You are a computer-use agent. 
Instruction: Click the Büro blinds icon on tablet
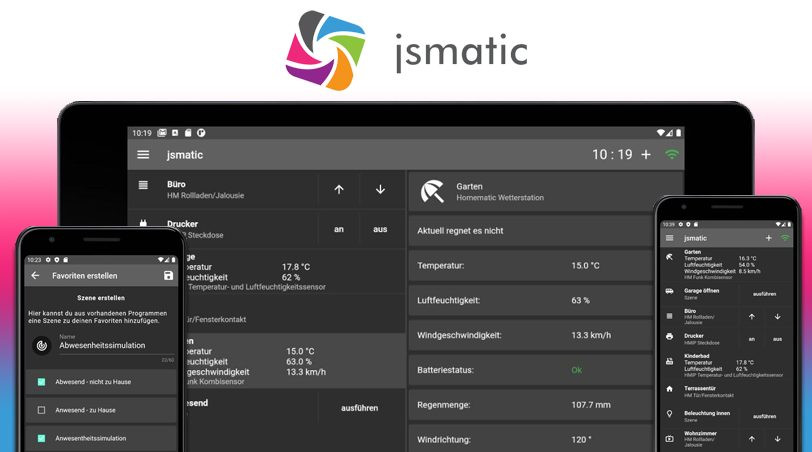(x=143, y=185)
